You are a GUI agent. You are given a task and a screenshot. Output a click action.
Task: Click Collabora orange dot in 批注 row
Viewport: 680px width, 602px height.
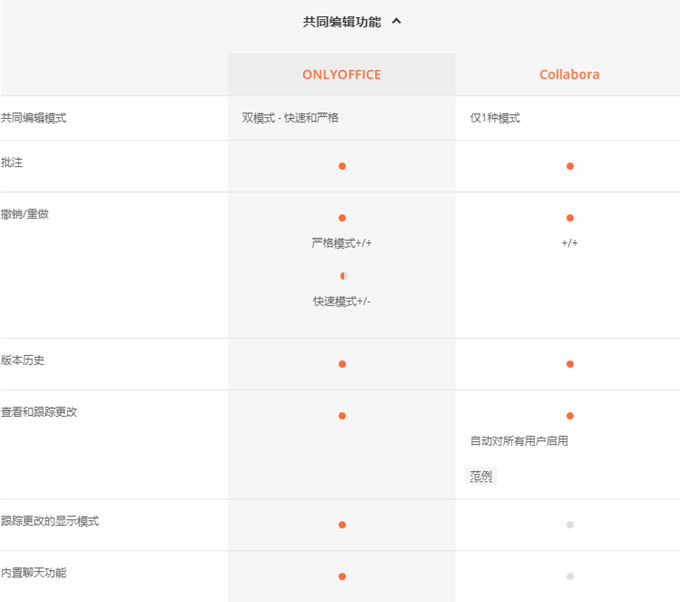pyautogui.click(x=570, y=166)
